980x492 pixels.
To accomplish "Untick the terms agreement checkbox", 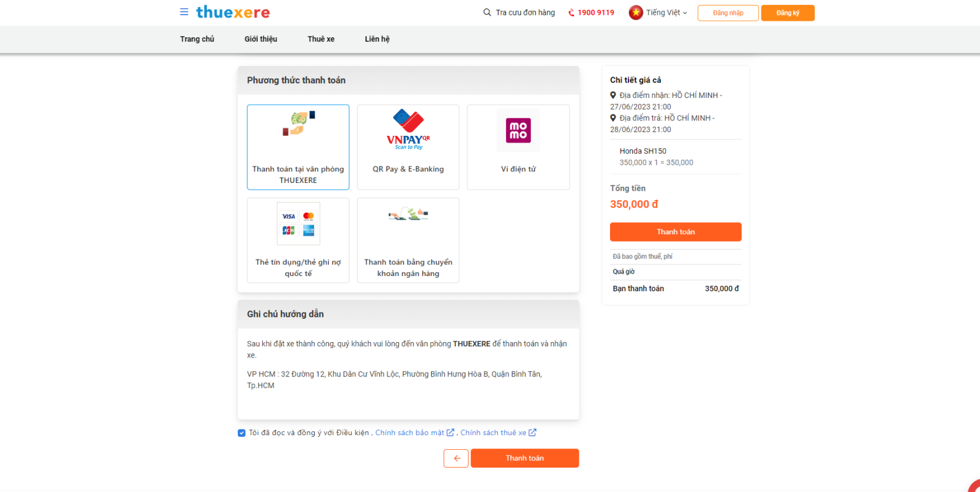I will pyautogui.click(x=241, y=433).
